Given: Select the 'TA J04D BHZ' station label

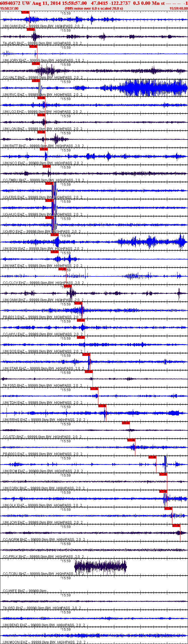Looking at the screenshot, I should coord(13,43).
